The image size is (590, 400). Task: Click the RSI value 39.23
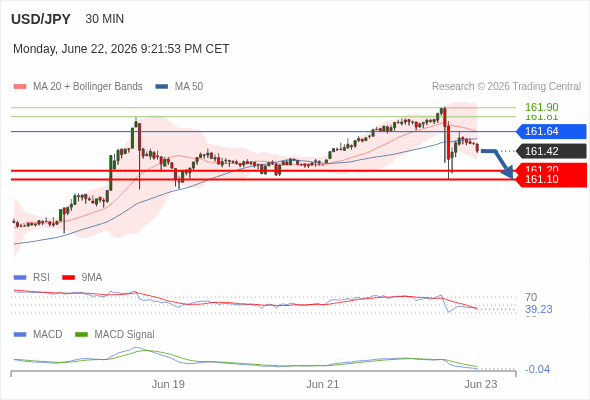[539, 309]
